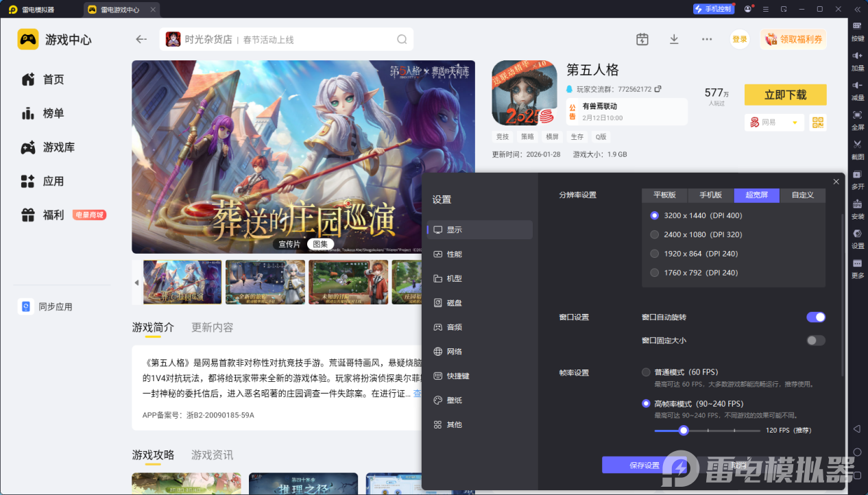Open the reservation calendar icon
This screenshot has width=868, height=495.
[642, 39]
